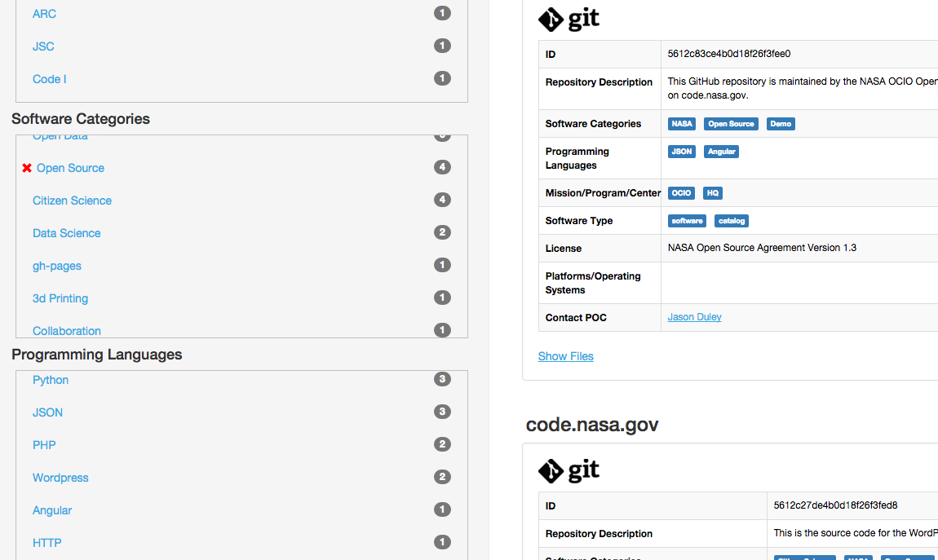The image size is (938, 560).
Task: Click the git logo on the first repository card
Action: click(569, 20)
